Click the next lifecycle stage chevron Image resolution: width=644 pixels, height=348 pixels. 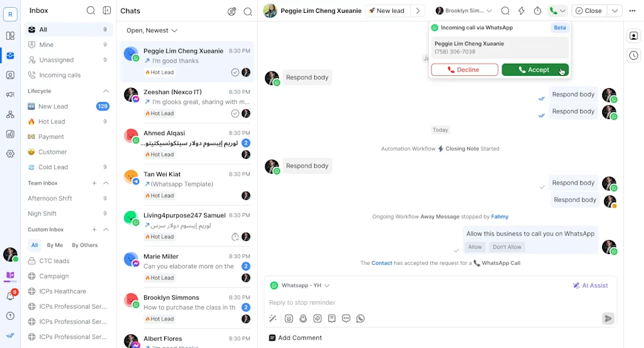(418, 11)
